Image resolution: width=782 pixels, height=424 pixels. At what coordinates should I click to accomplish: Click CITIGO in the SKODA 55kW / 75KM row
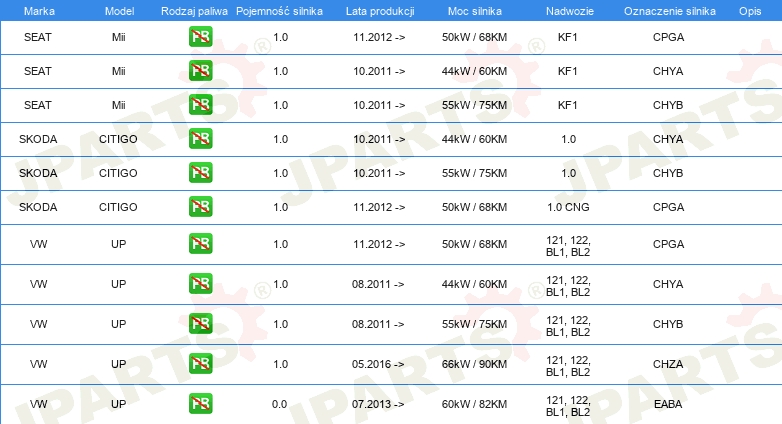click(x=118, y=173)
